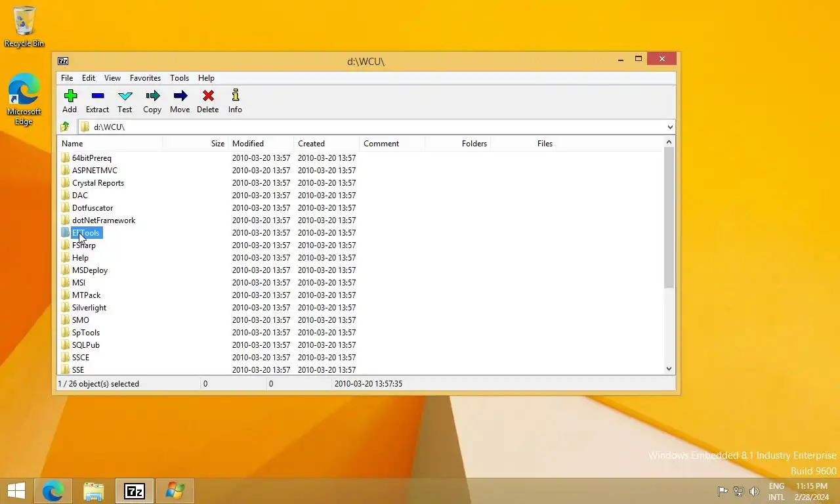
Task: Click the taskbar clock 11:15 PM
Action: coord(811,486)
